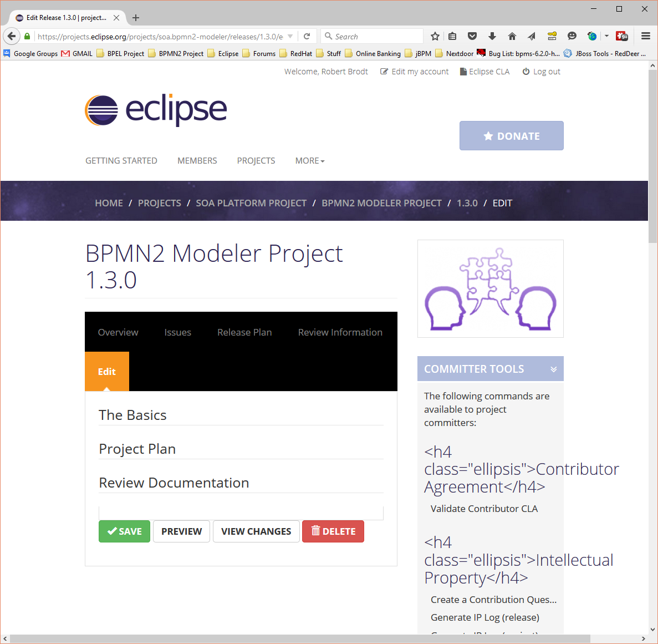Open the URL history dropdown arrow

click(x=290, y=37)
